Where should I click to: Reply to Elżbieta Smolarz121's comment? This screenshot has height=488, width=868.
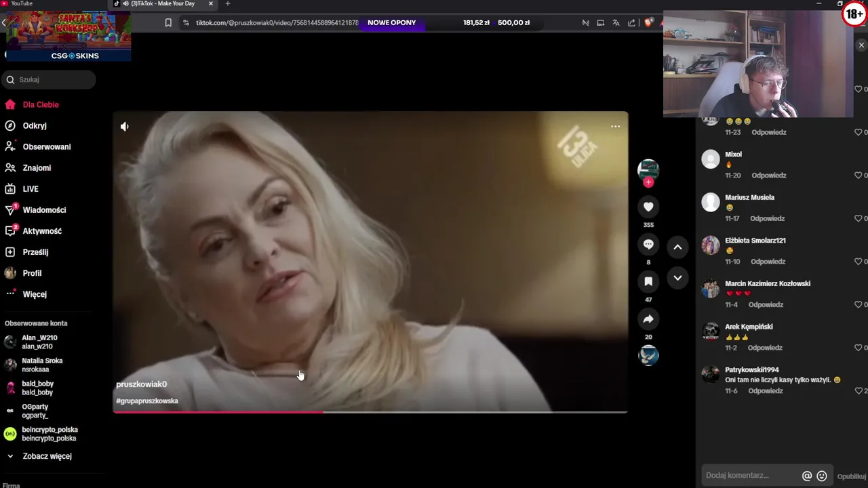(x=768, y=262)
